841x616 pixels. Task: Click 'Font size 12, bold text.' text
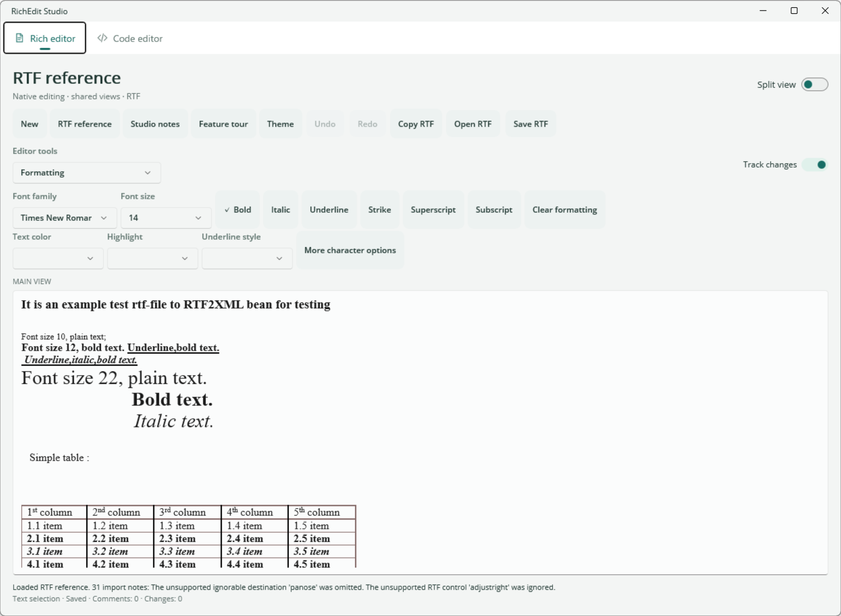[x=73, y=348]
